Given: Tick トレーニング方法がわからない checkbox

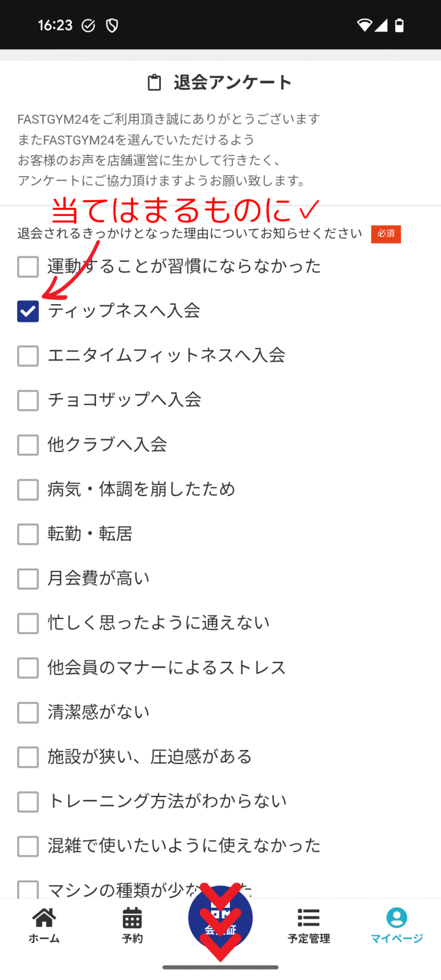Looking at the screenshot, I should click(x=28, y=801).
